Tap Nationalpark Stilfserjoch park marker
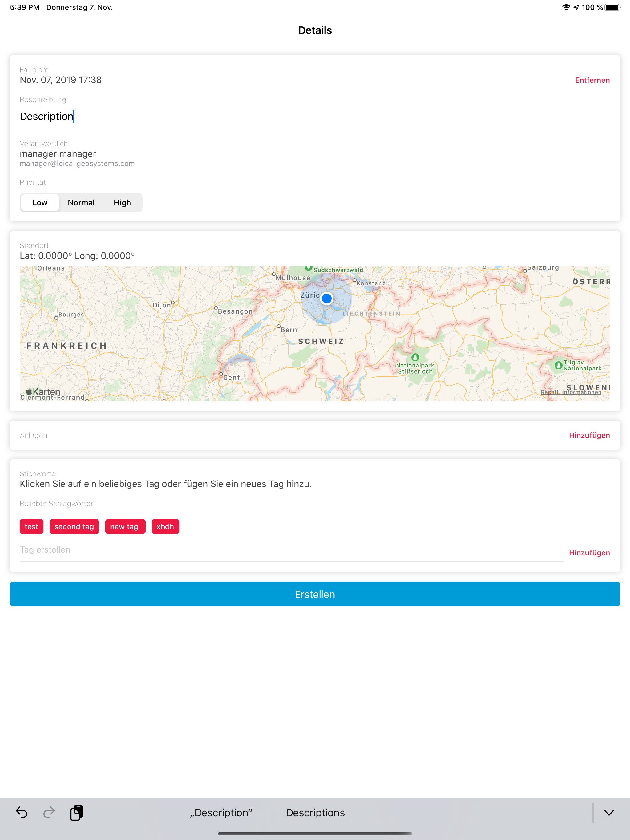Viewport: 630px width, 840px height. click(415, 357)
